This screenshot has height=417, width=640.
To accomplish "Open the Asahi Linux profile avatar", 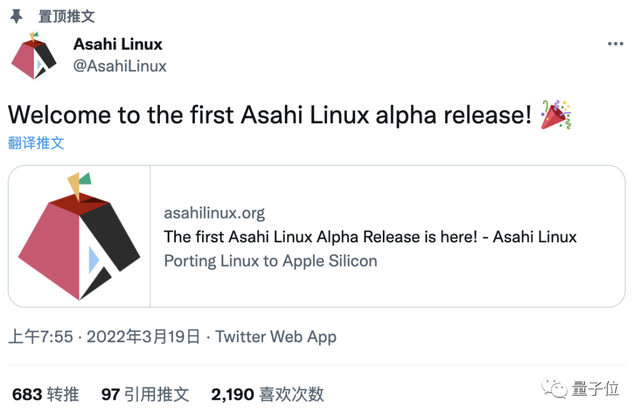I will [33, 55].
